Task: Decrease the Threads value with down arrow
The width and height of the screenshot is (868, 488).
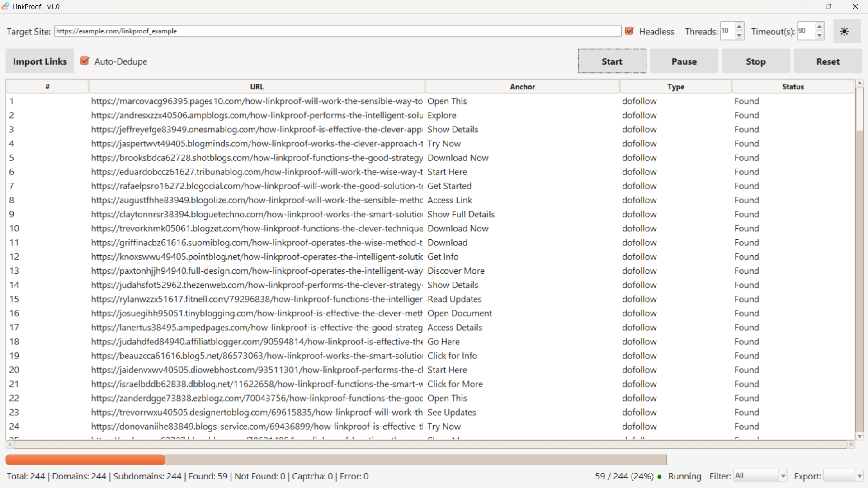Action: 739,35
